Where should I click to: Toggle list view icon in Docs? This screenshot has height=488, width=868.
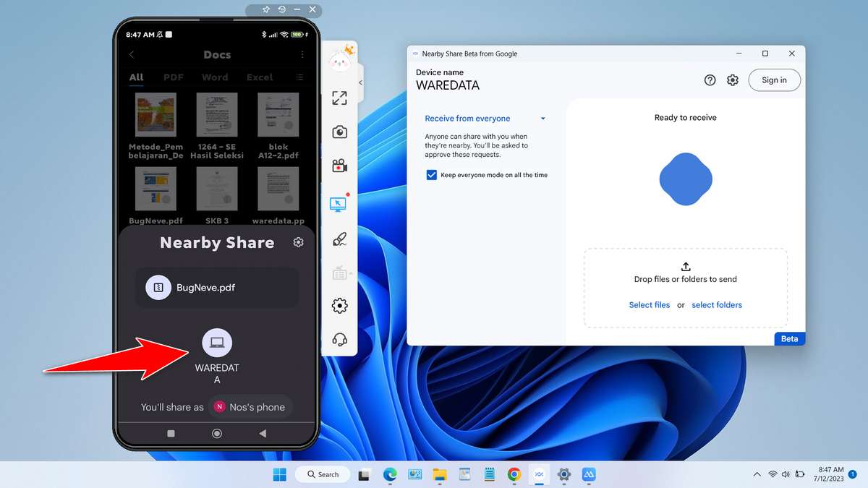tap(299, 77)
